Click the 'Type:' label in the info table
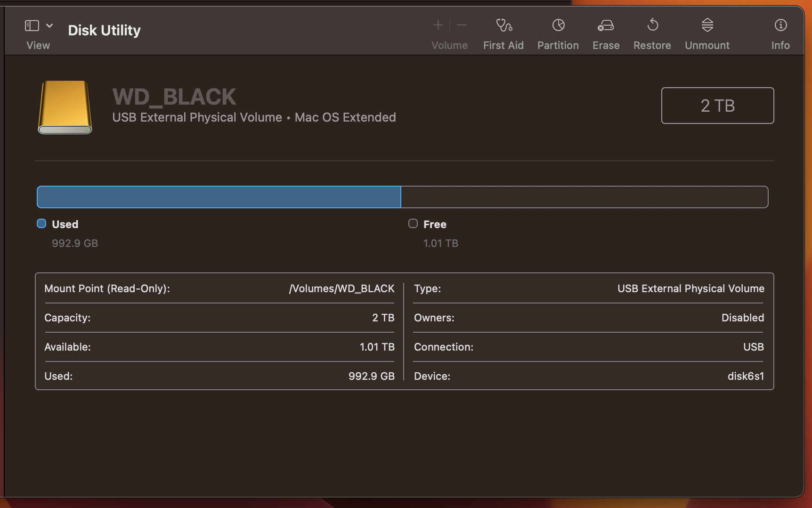The height and width of the screenshot is (508, 812). coord(427,288)
